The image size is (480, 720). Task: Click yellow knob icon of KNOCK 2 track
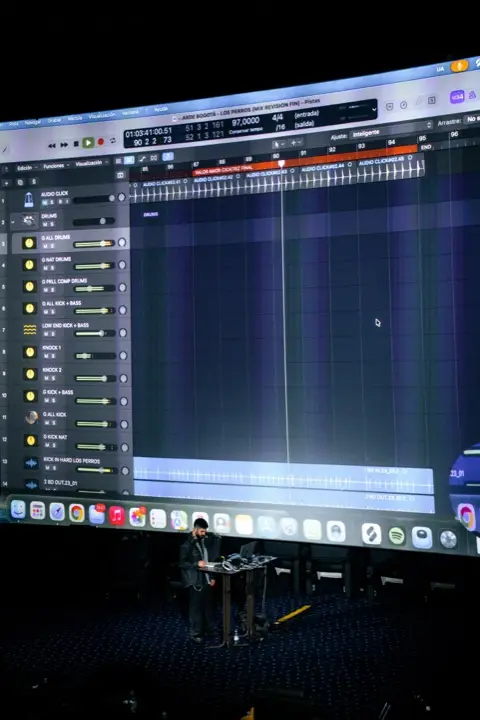[30, 374]
